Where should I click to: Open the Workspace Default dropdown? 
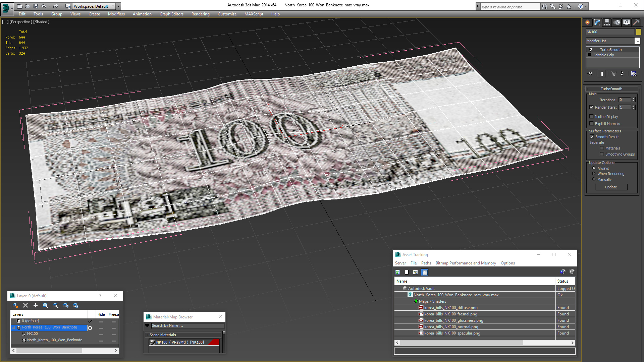point(113,6)
